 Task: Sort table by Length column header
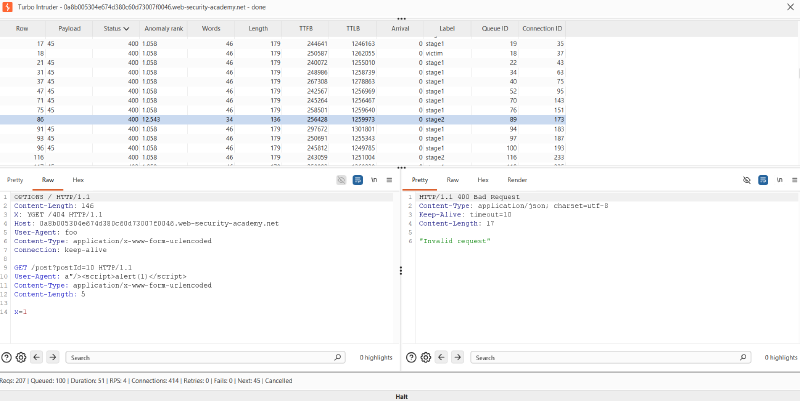pyautogui.click(x=258, y=29)
